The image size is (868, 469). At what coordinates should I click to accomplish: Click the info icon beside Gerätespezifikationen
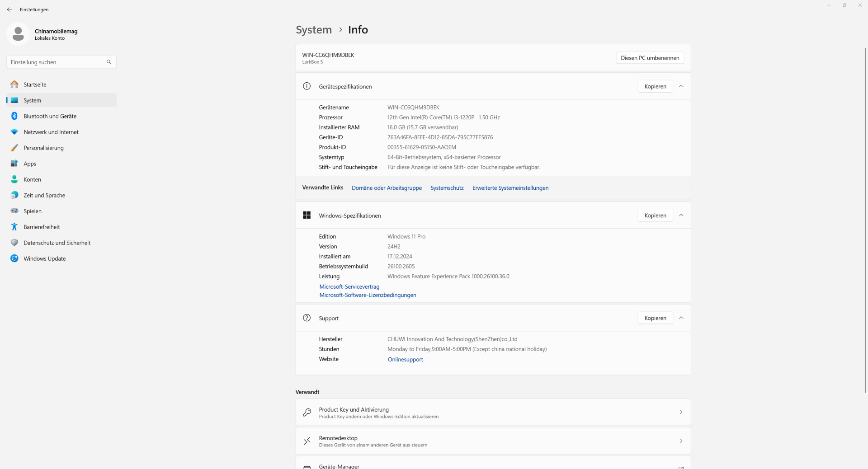pyautogui.click(x=307, y=86)
